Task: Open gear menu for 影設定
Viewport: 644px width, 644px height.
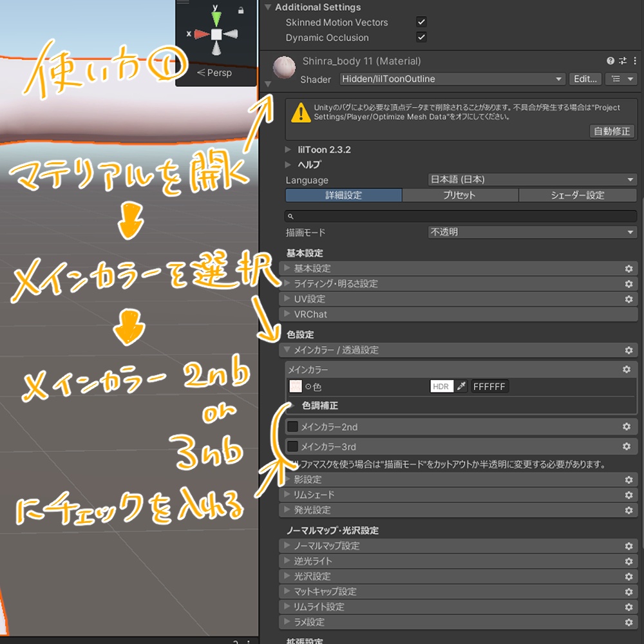Action: tap(629, 480)
